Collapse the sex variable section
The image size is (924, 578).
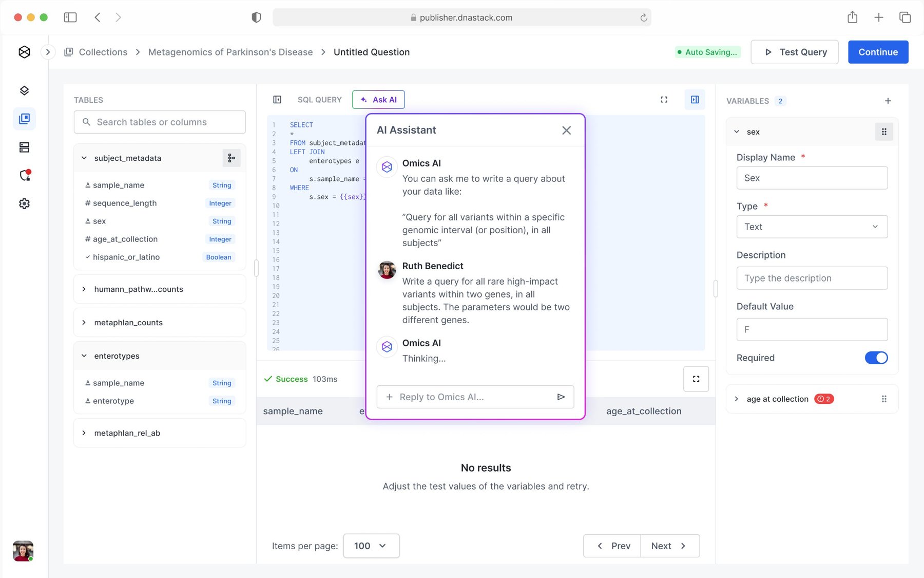tap(736, 132)
